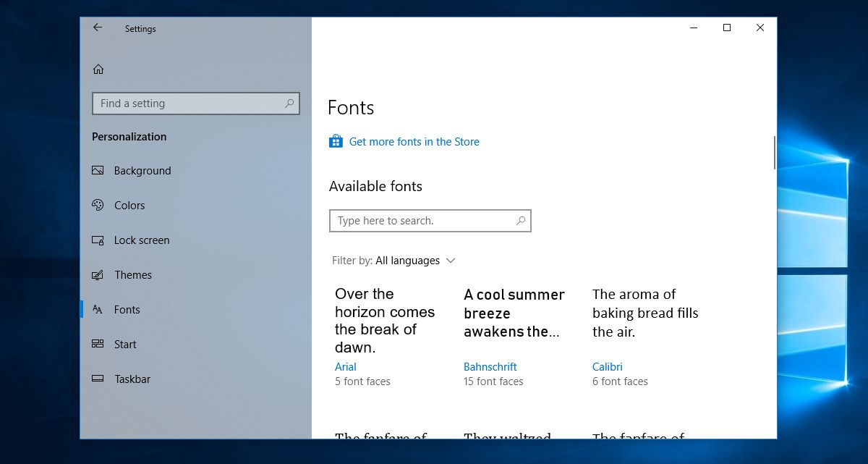The width and height of the screenshot is (868, 464).
Task: Click the Themes brush icon
Action: 98,275
